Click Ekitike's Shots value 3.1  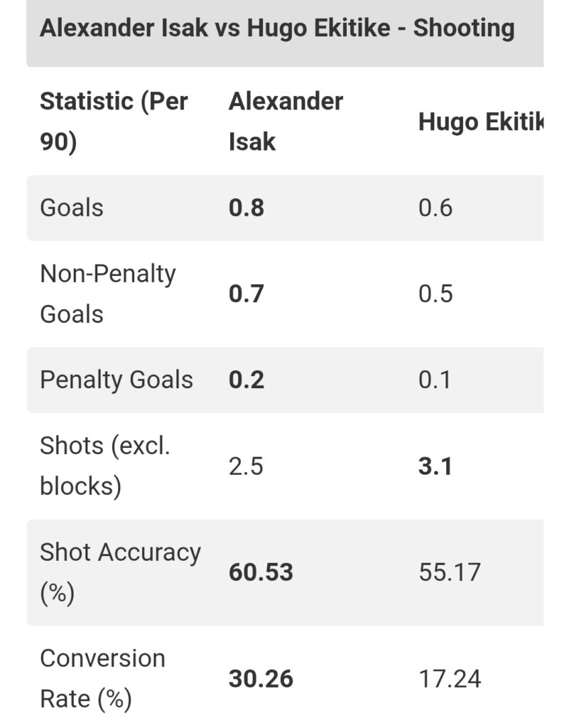[x=435, y=466]
